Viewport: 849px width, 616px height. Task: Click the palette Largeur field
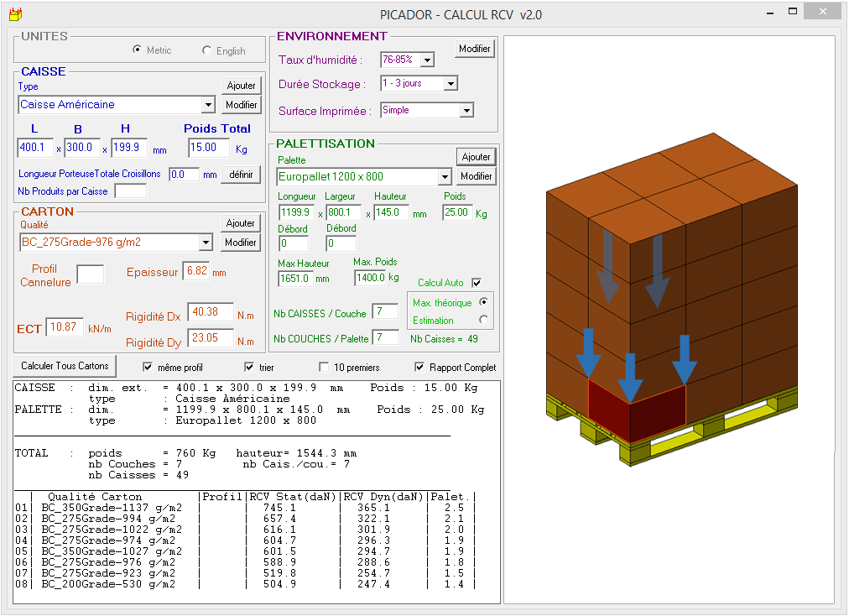pos(343,212)
